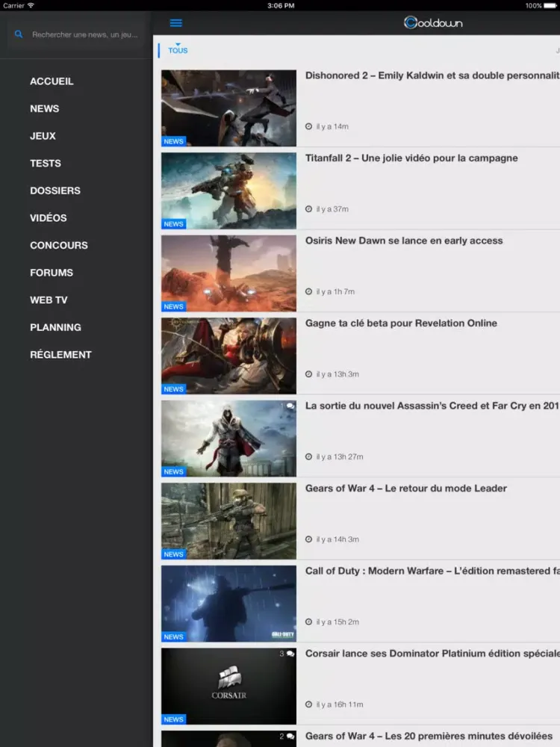Click the battery indicator icon
This screenshot has height=747, width=560.
click(550, 6)
